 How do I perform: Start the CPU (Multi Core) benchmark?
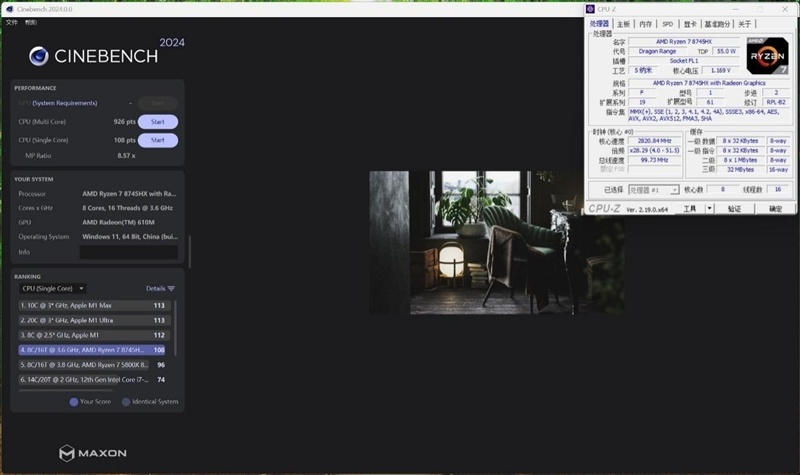click(158, 122)
